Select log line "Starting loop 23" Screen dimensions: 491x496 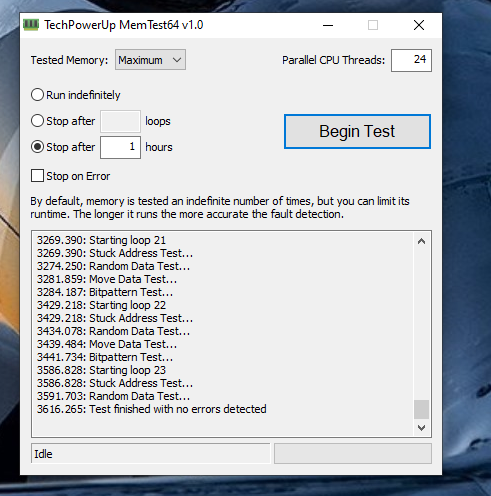coord(101,370)
